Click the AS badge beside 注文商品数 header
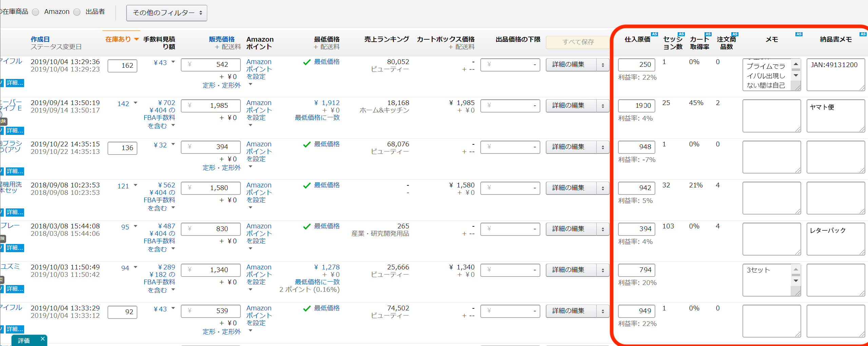 click(735, 34)
